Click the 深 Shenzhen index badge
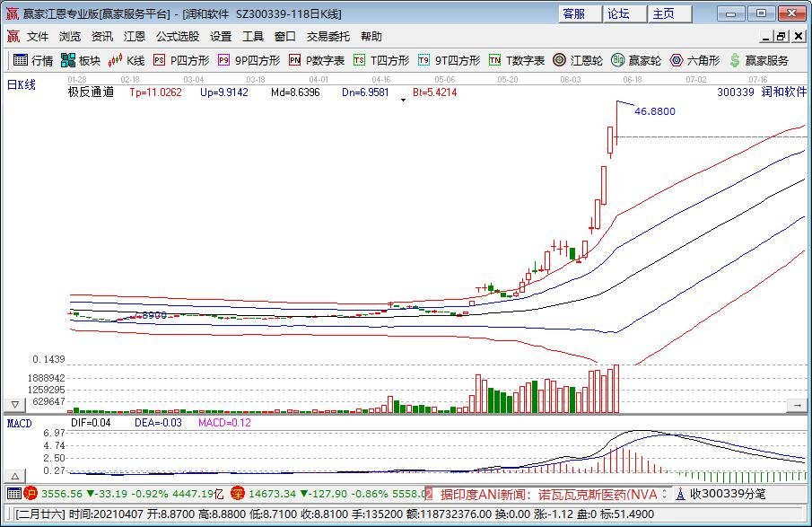This screenshot has width=812, height=527. pos(237,493)
